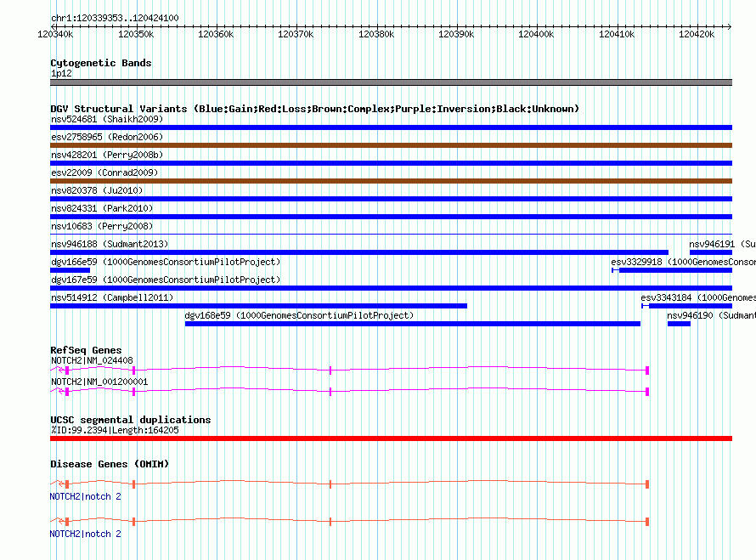
Task: Open variant nsv524681 (Shaikh2009) label
Action: [x=107, y=119]
